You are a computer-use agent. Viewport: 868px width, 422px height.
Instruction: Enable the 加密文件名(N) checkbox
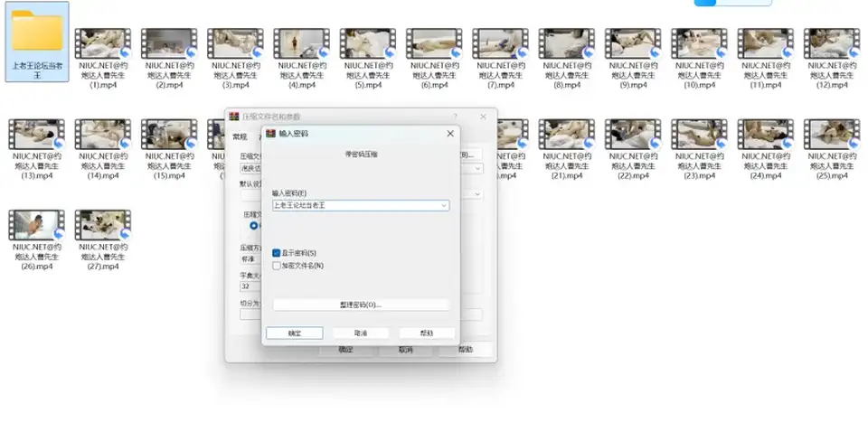click(277, 266)
